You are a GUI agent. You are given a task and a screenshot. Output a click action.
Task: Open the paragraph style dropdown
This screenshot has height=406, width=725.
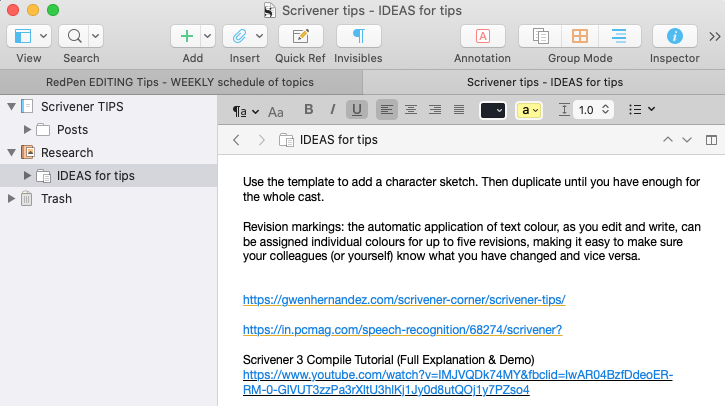[246, 111]
